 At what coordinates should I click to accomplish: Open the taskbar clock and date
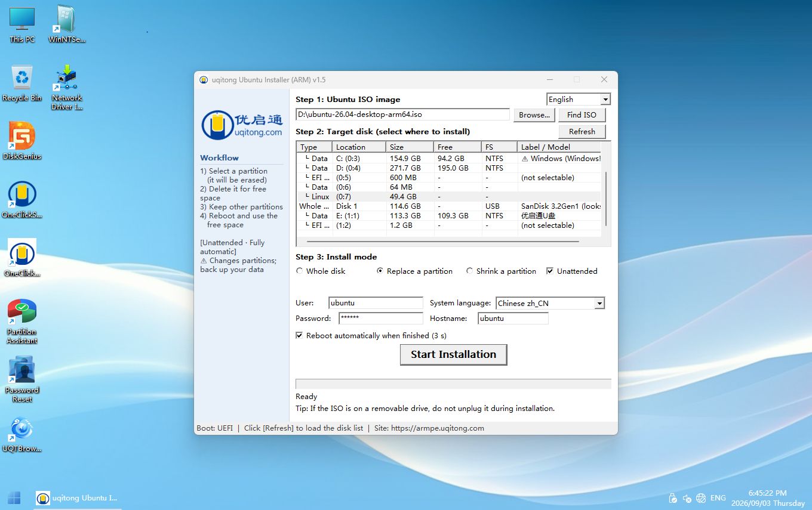tap(768, 498)
